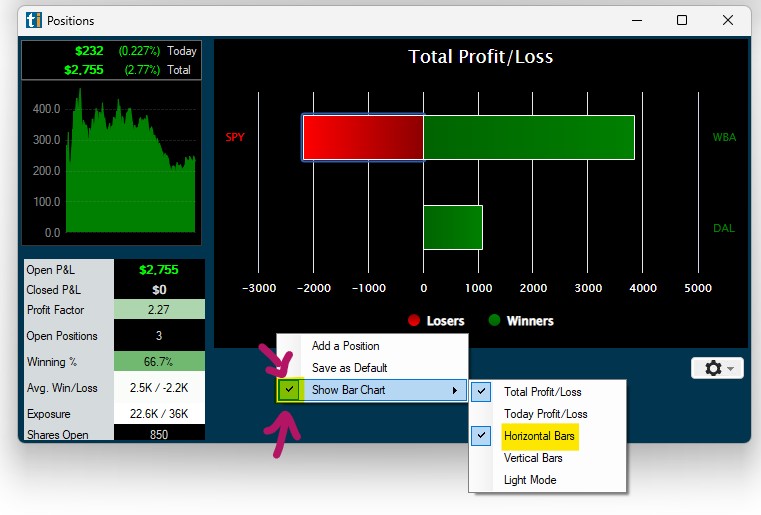Screen dimensions: 761x515
Task: Select Add a Position from context menu
Action: point(345,346)
